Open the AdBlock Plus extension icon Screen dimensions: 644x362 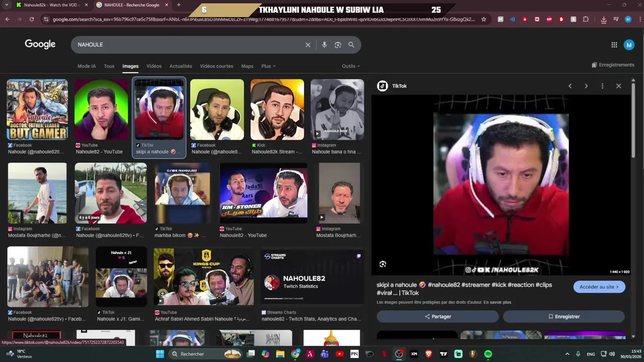coord(549,19)
